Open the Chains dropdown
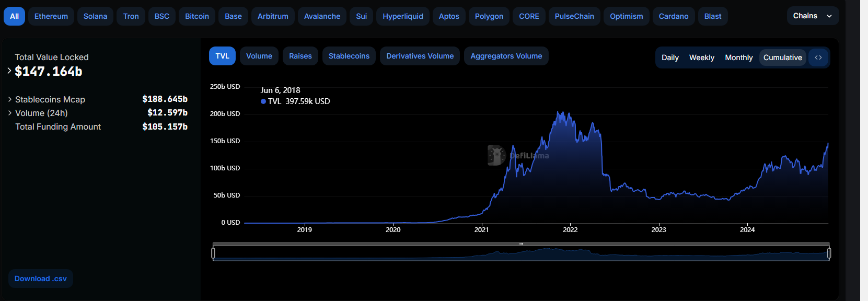The height and width of the screenshot is (301, 868). pos(813,16)
